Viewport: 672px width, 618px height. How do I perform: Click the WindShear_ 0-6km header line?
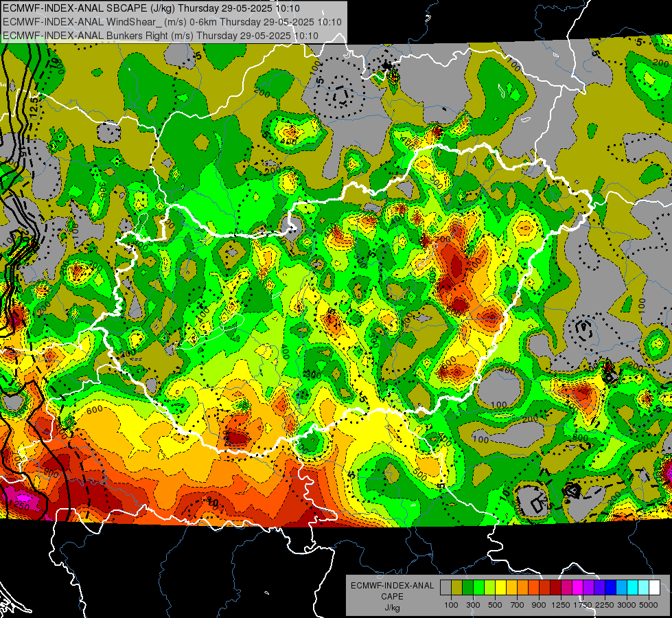172,22
